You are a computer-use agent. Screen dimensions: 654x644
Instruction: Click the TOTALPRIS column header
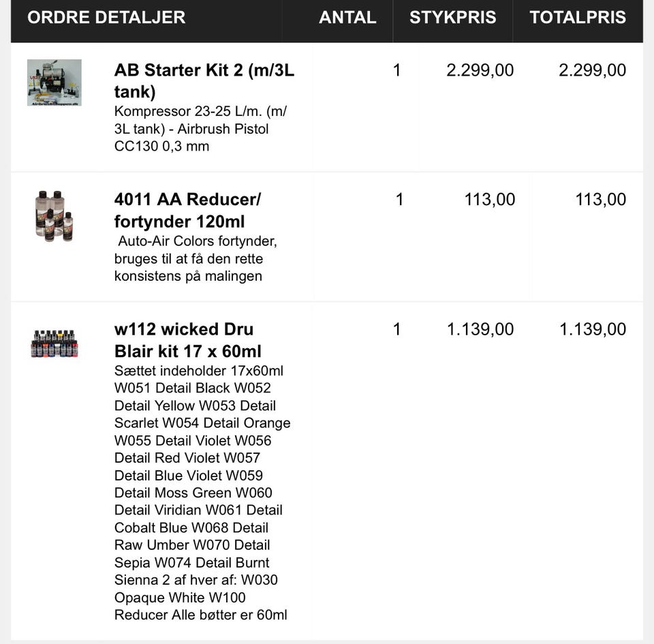578,18
